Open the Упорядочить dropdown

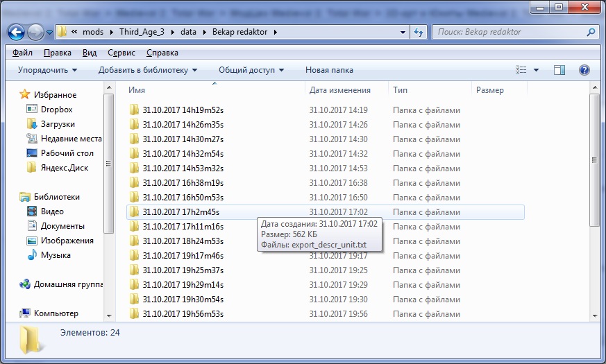(x=47, y=70)
